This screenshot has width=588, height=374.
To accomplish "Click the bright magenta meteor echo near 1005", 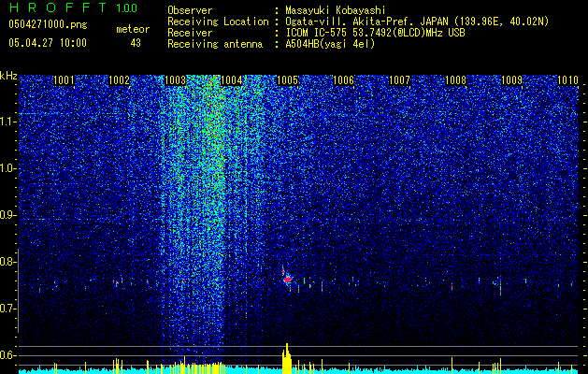I will coord(288,280).
